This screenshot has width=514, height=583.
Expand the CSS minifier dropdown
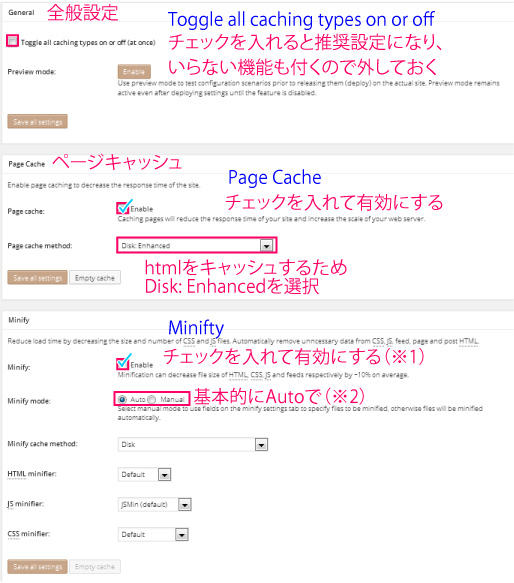[181, 535]
